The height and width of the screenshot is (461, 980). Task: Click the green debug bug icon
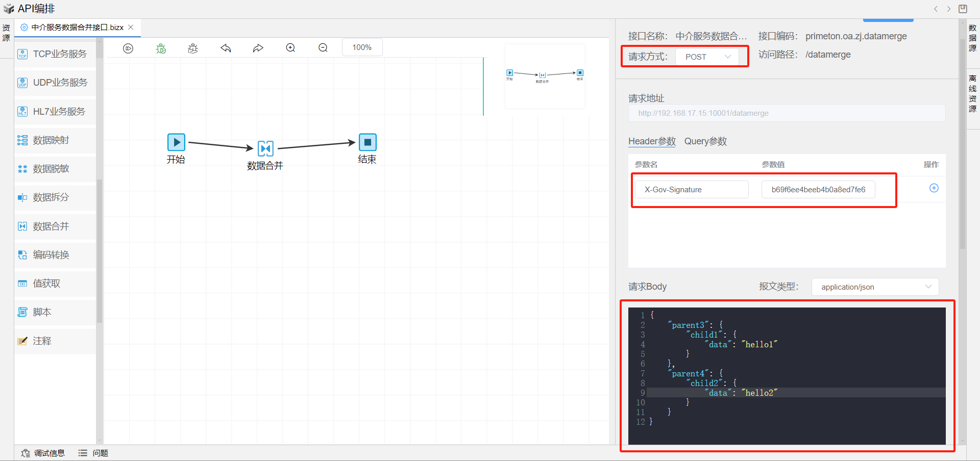161,48
